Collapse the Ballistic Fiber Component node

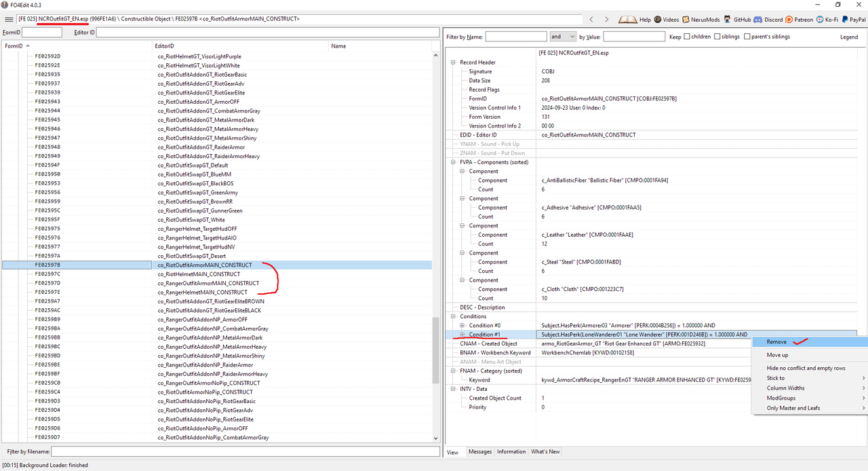click(x=462, y=171)
